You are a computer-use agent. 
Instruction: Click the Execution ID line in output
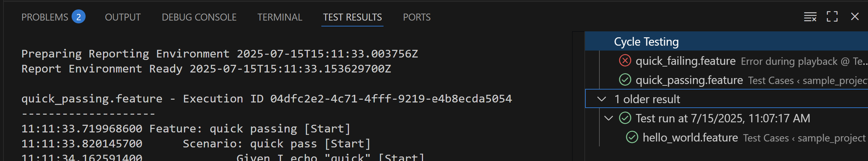coord(267,99)
